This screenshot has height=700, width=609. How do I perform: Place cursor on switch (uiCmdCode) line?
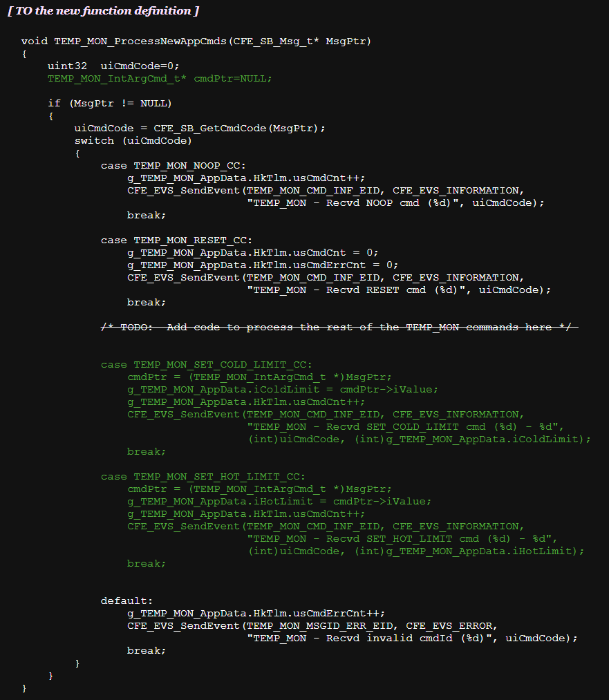tap(133, 141)
